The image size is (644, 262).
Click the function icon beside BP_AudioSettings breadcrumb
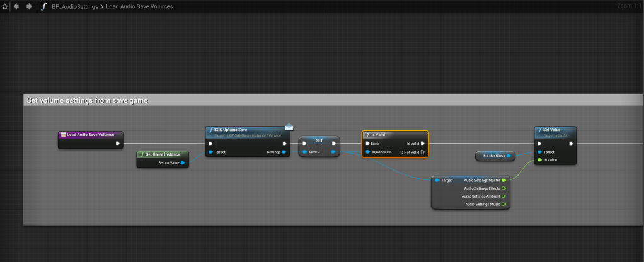pyautogui.click(x=43, y=6)
